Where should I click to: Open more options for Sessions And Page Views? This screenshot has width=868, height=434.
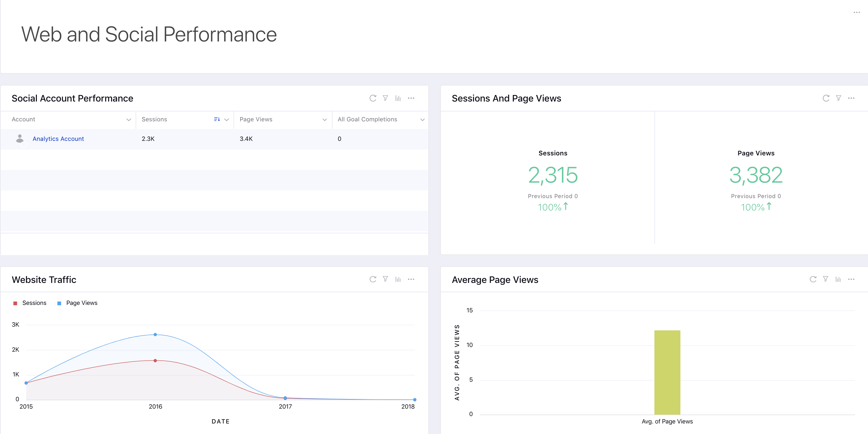[x=851, y=98]
